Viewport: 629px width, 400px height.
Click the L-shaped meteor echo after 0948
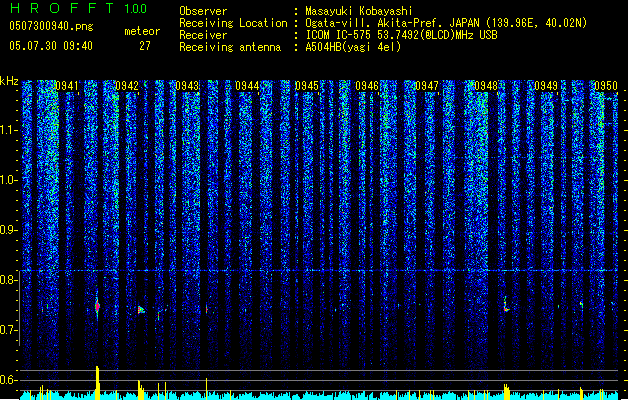click(x=506, y=305)
